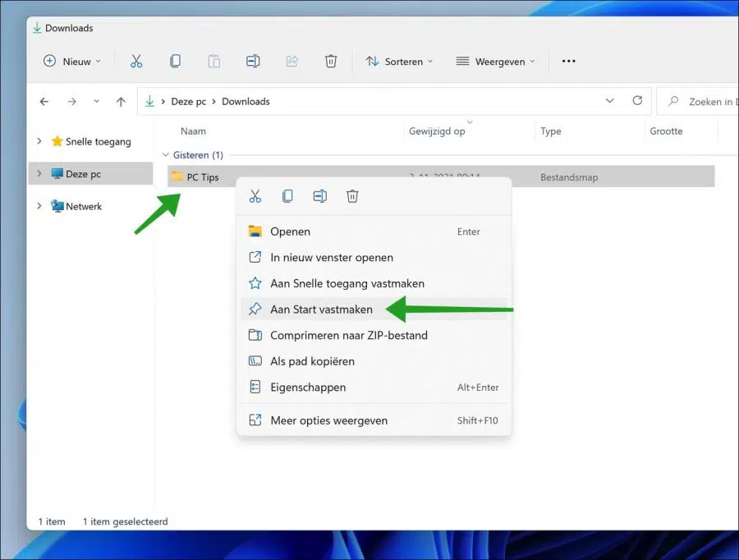Viewport: 739px width, 560px height.
Task: Click the Zoeken in search field
Action: pyautogui.click(x=698, y=101)
